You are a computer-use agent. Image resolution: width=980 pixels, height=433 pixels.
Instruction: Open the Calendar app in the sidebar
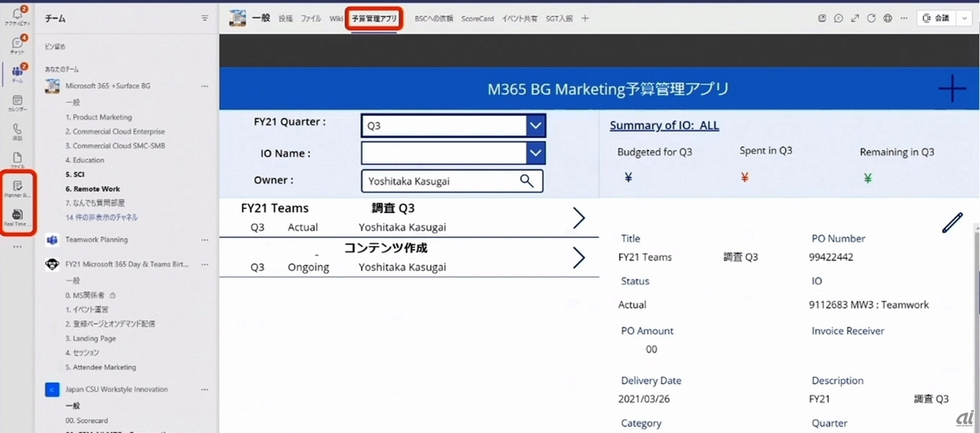17,101
